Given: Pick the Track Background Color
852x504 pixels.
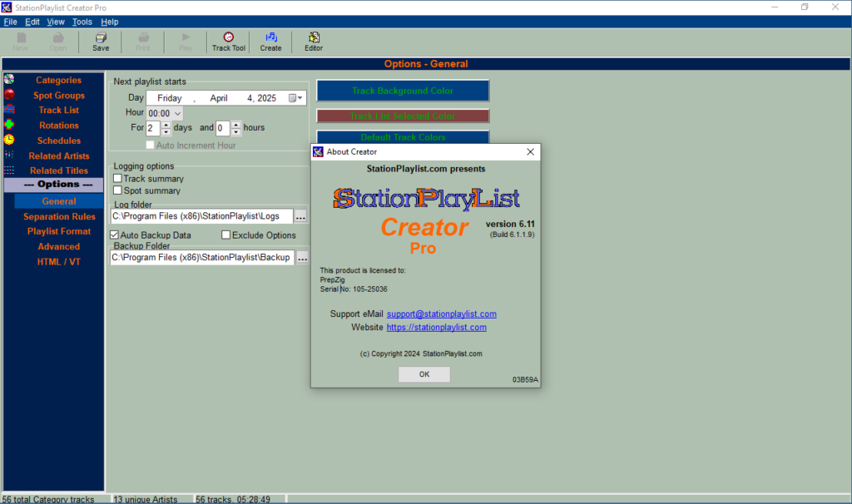Looking at the screenshot, I should tap(403, 91).
